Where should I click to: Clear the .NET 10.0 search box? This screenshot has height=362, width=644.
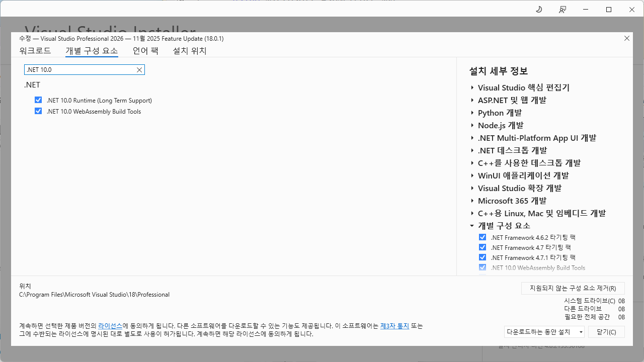click(x=139, y=70)
